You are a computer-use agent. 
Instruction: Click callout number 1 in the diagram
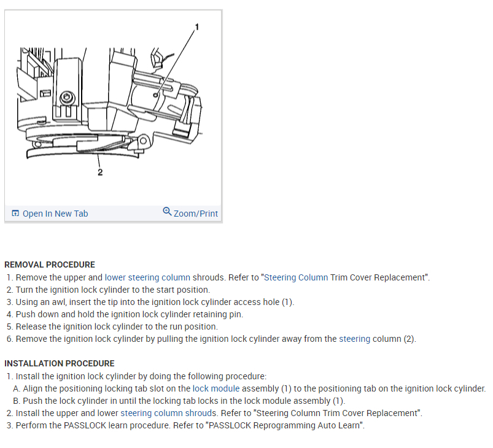[x=197, y=27]
